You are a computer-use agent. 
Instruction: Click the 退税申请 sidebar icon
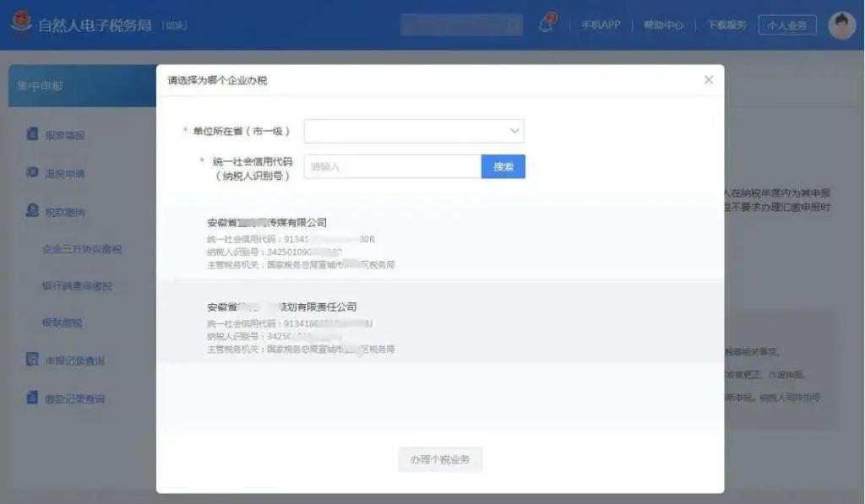[x=32, y=173]
